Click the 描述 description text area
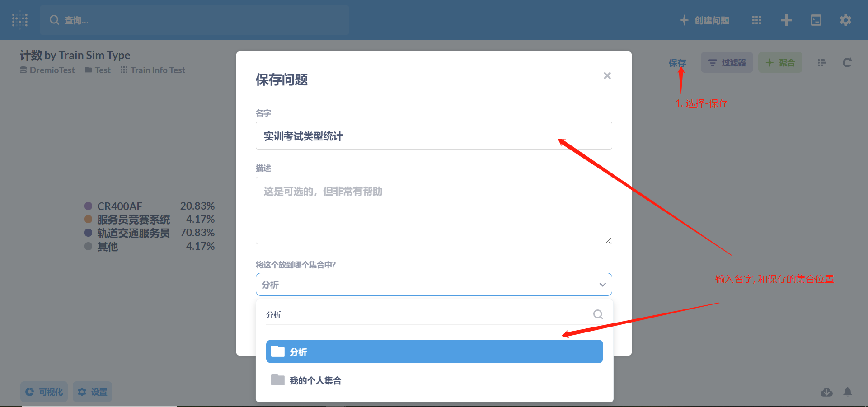 coord(434,211)
